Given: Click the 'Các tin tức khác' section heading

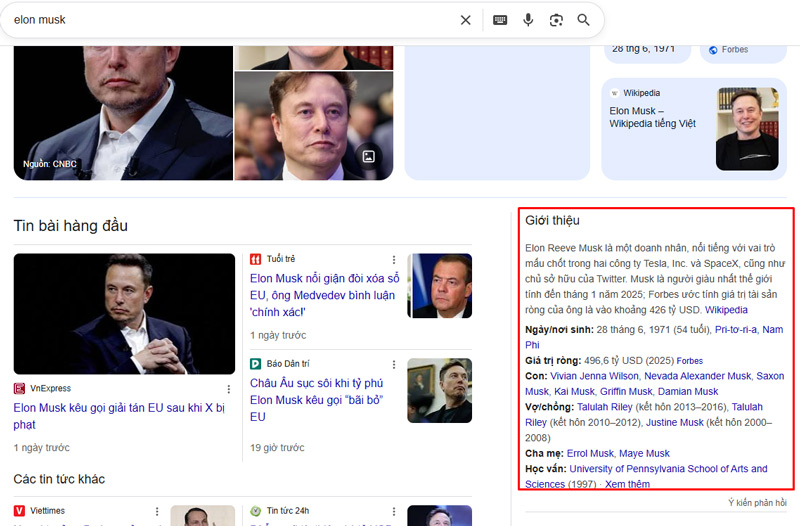Looking at the screenshot, I should point(59,479).
